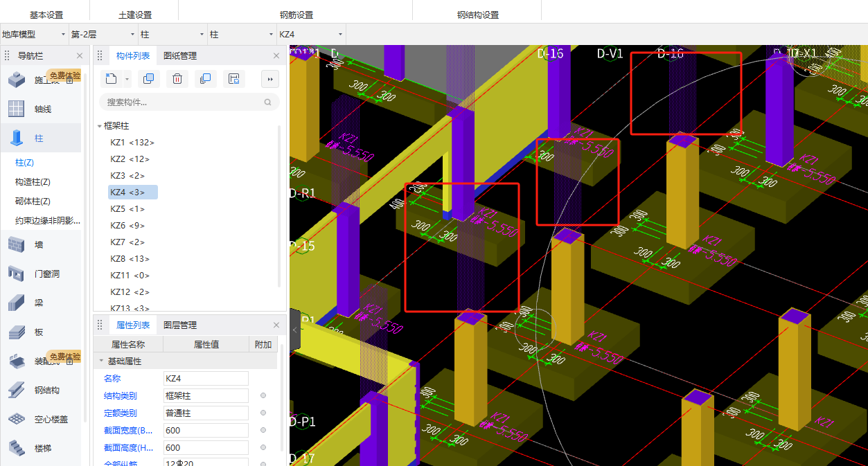Viewport: 868px width, 466px height.
Task: Open the 钢结构设置 ribbon group
Action: pyautogui.click(x=478, y=15)
